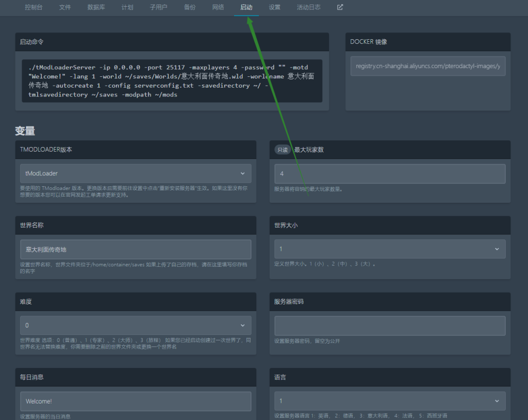The height and width of the screenshot is (420, 528).
Task: Select the 计划 tab
Action: pyautogui.click(x=127, y=8)
